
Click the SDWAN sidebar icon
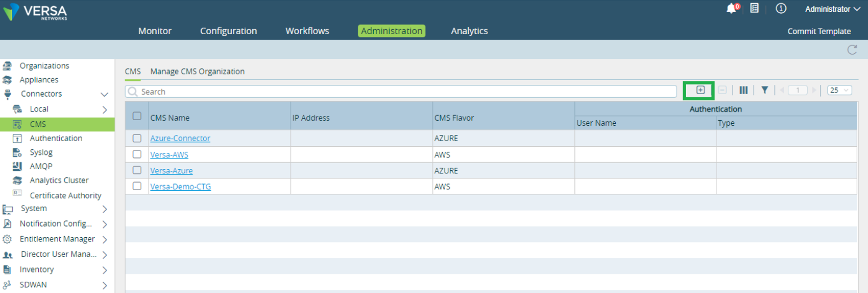click(7, 285)
